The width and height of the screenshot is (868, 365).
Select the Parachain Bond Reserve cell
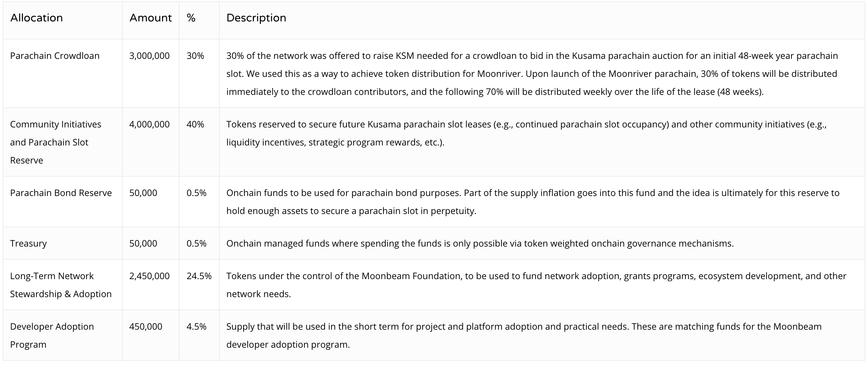(61, 193)
